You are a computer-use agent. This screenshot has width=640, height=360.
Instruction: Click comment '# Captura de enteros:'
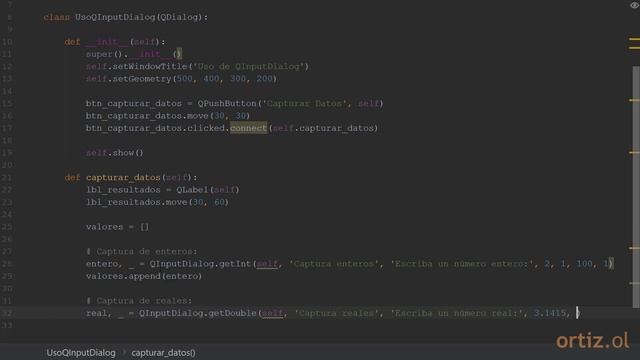(x=142, y=251)
